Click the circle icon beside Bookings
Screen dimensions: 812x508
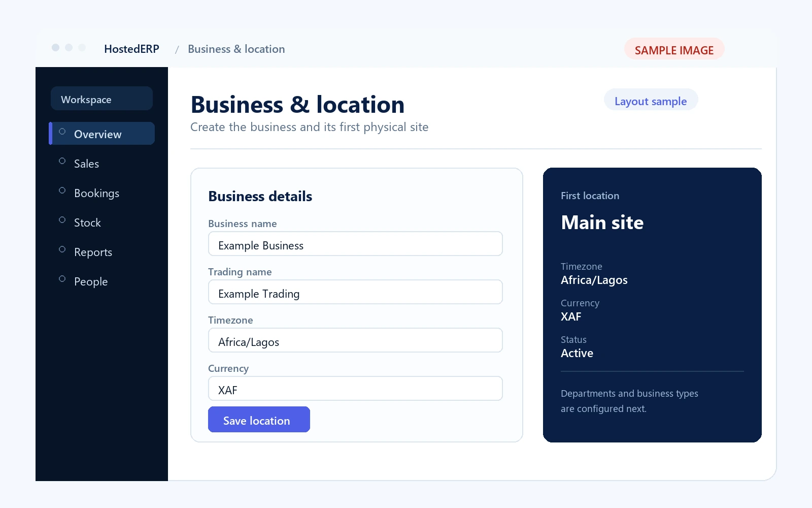point(62,190)
